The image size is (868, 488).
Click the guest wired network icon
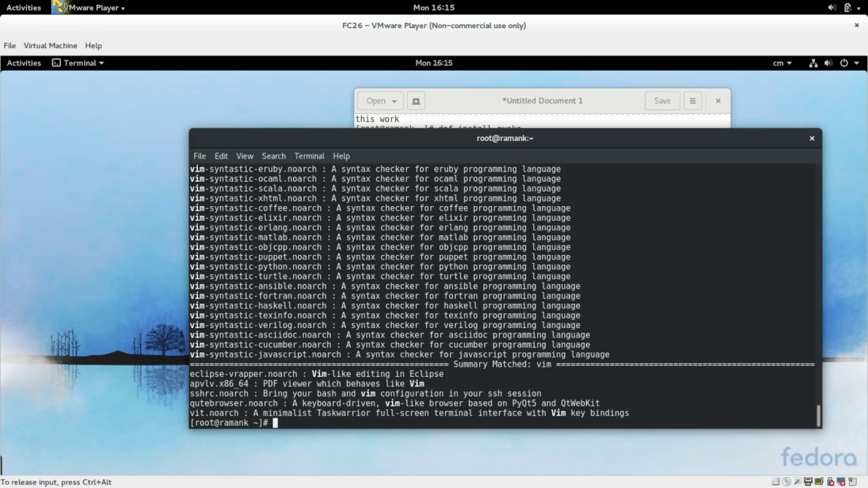[x=814, y=62]
